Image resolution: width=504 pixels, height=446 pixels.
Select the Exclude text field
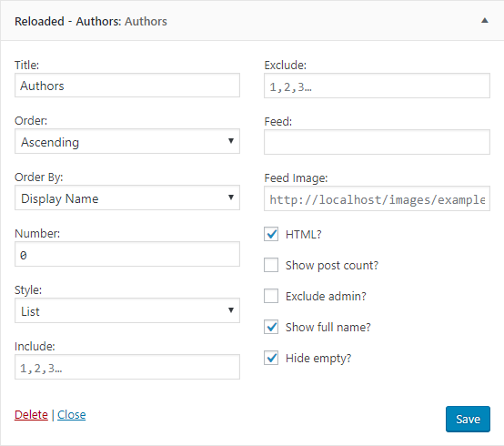pos(377,86)
